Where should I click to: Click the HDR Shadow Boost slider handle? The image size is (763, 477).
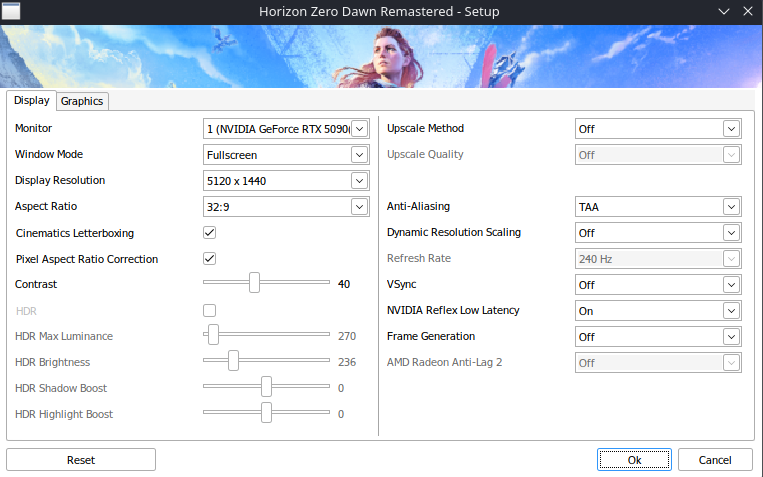coord(266,386)
